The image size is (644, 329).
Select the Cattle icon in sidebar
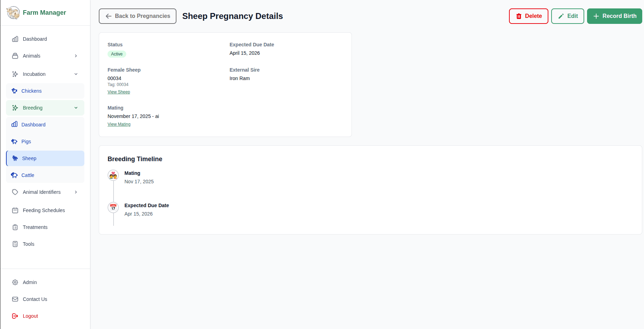(14, 175)
